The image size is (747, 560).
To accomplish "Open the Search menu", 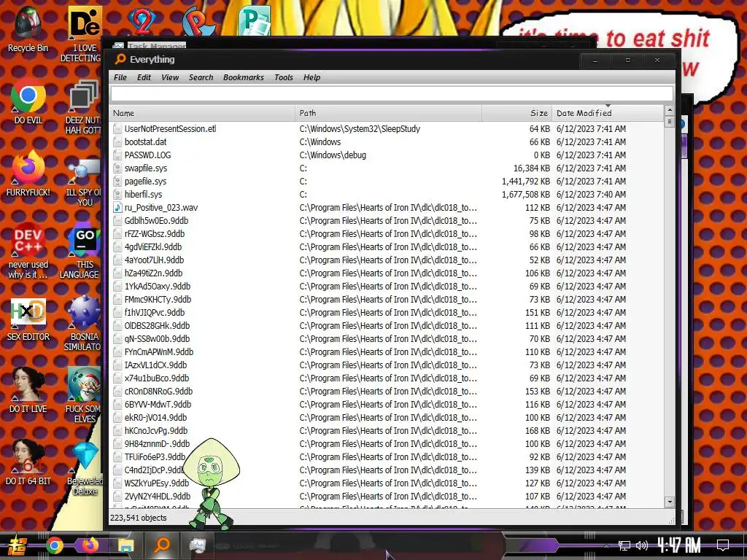I will 201,77.
